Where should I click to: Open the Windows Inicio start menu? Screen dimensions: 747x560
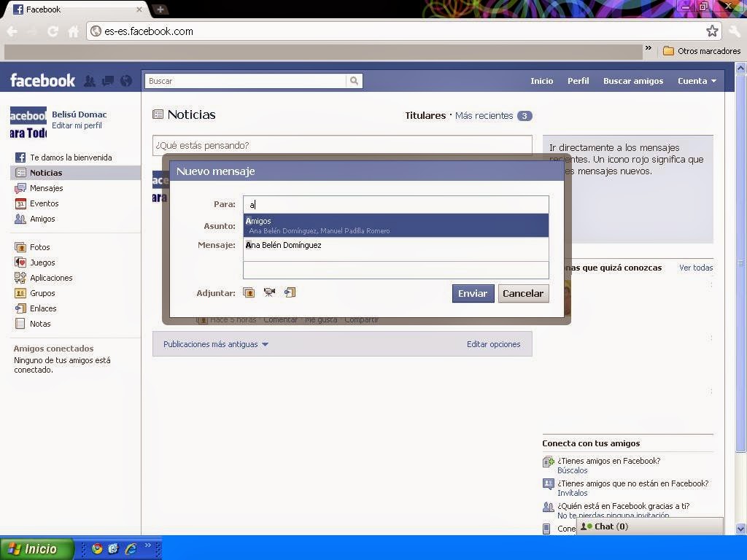(x=36, y=548)
